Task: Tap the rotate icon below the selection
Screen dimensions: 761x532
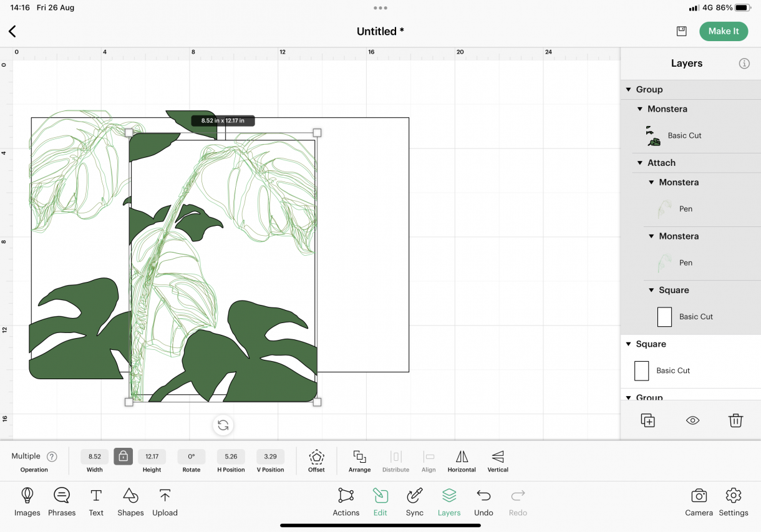Action: 223,425
